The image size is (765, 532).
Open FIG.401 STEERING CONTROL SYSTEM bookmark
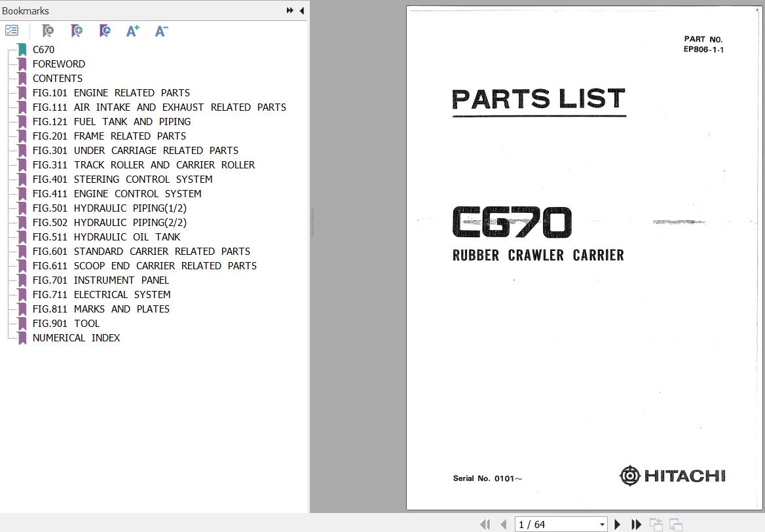[x=122, y=179]
